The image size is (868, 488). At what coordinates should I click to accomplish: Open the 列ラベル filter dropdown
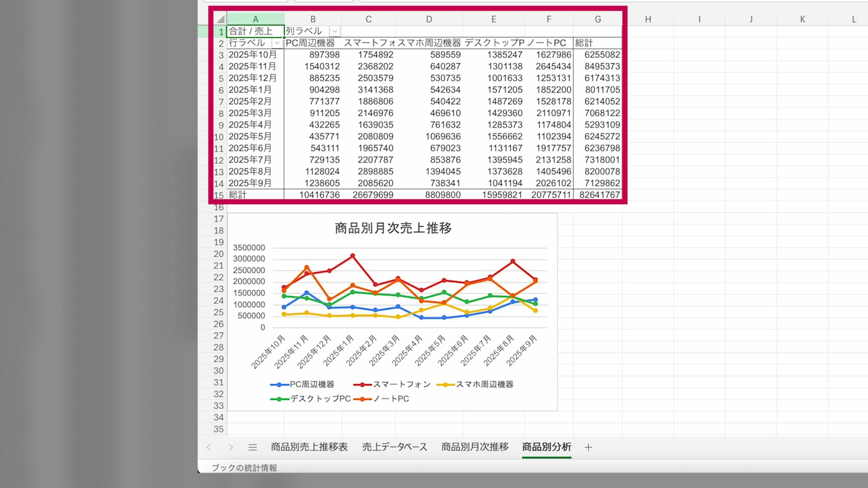click(x=335, y=31)
